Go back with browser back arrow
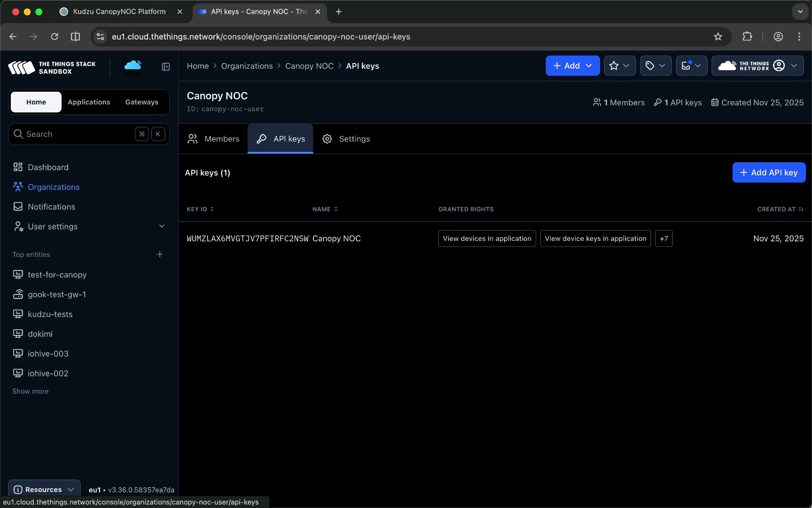 tap(13, 37)
